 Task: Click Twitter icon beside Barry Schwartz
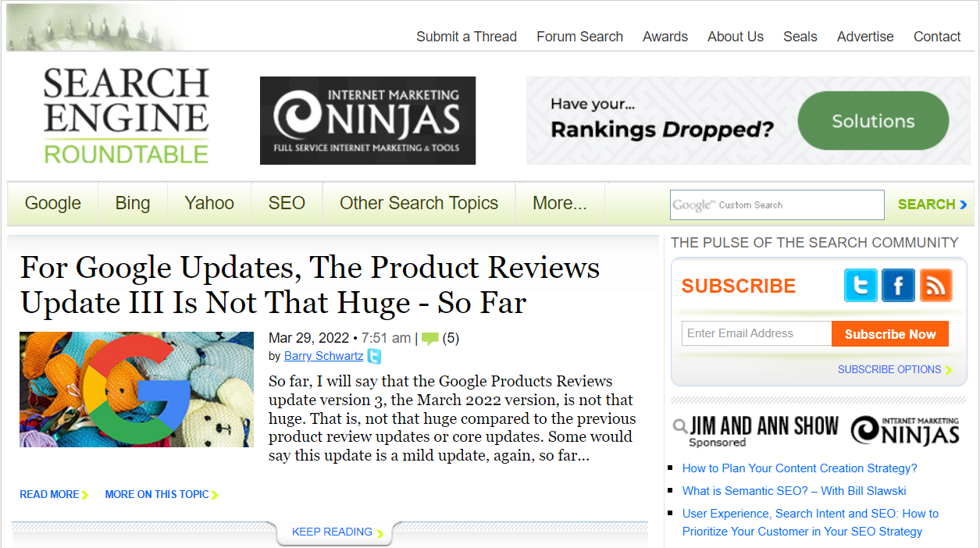[375, 357]
